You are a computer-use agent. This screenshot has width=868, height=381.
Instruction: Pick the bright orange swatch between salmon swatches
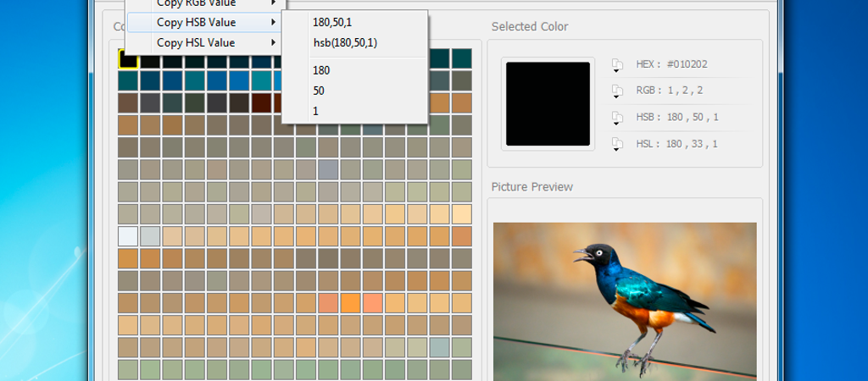tap(350, 303)
